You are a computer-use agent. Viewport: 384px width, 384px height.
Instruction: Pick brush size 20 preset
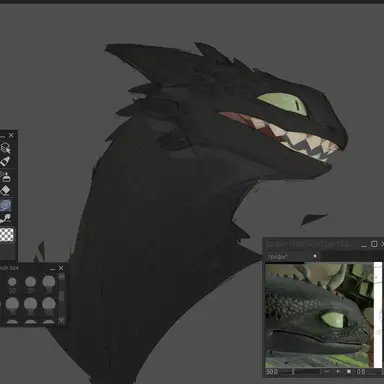12,285
